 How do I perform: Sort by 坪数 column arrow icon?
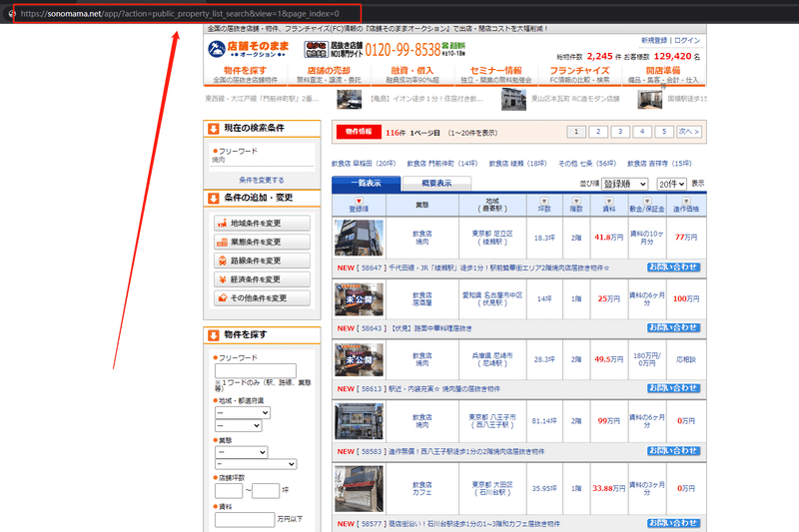coord(544,201)
